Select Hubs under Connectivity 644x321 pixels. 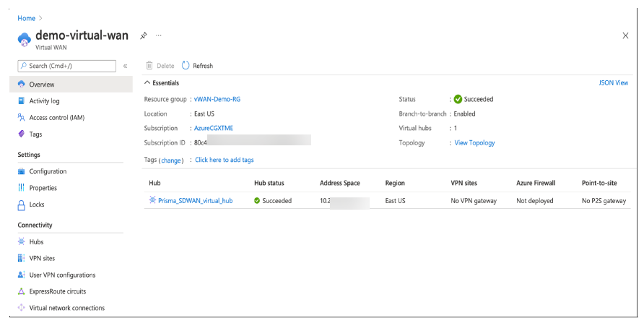(38, 242)
